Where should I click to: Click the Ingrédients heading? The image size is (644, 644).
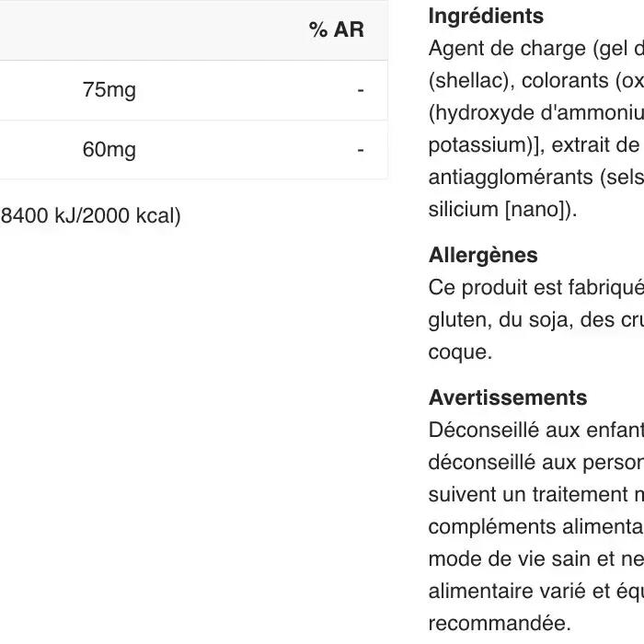486,16
